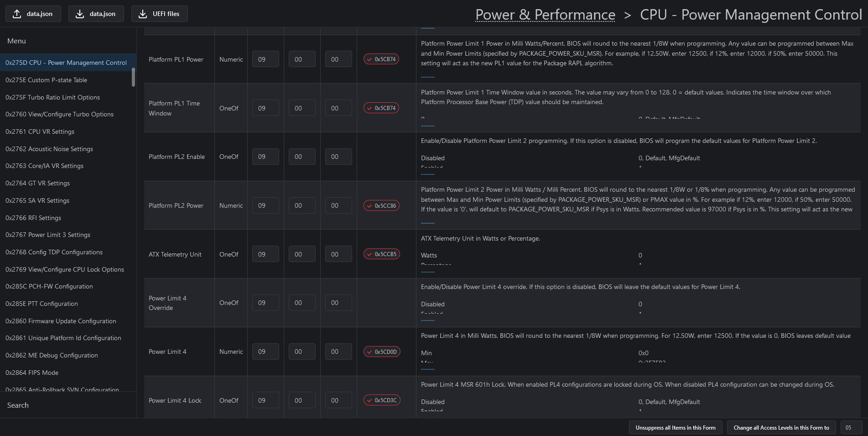The width and height of the screenshot is (868, 436).
Task: Open 0x275F Turbo Ratio Limit Options
Action: pos(52,97)
